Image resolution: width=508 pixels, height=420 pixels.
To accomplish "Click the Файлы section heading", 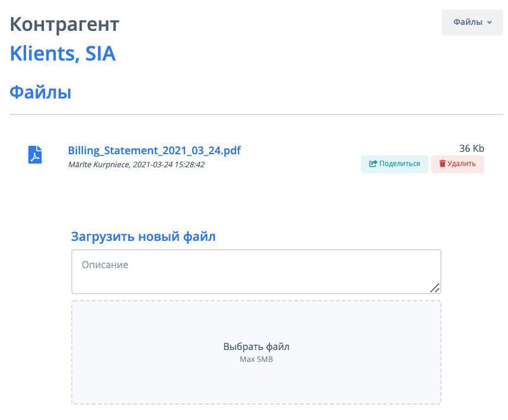I will tap(40, 93).
